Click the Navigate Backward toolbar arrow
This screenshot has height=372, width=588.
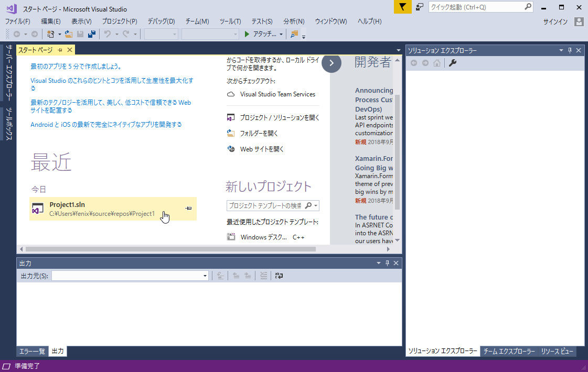pos(17,34)
